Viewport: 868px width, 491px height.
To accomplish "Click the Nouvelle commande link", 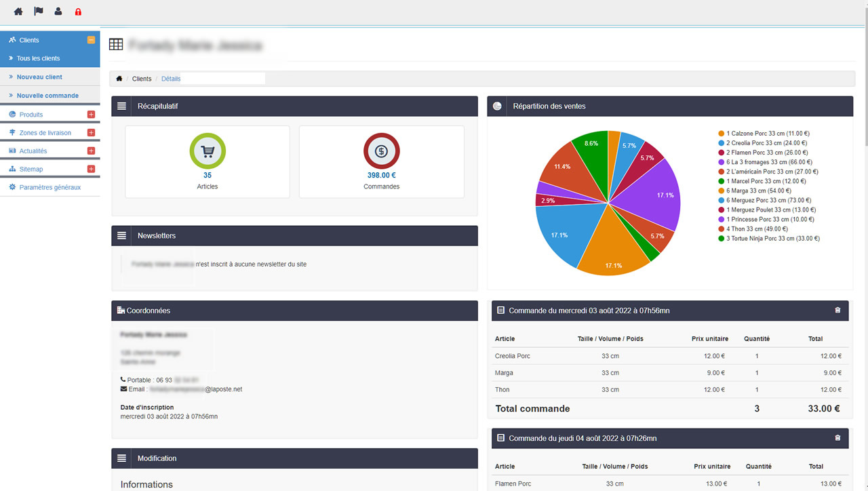I will (47, 96).
